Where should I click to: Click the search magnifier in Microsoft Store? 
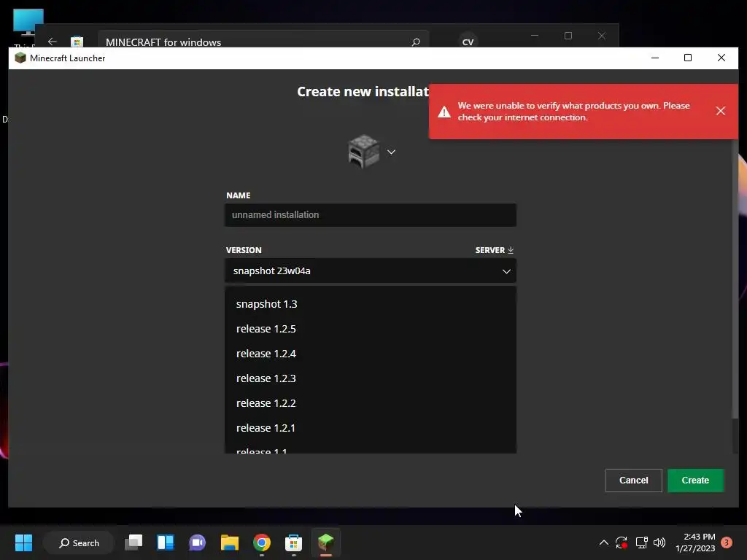coord(416,42)
